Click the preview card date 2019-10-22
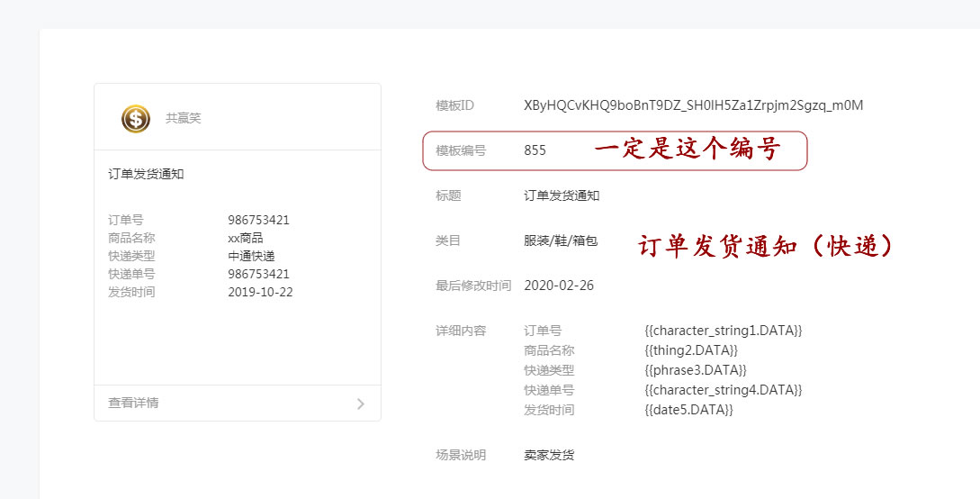980x499 pixels. pyautogui.click(x=260, y=292)
